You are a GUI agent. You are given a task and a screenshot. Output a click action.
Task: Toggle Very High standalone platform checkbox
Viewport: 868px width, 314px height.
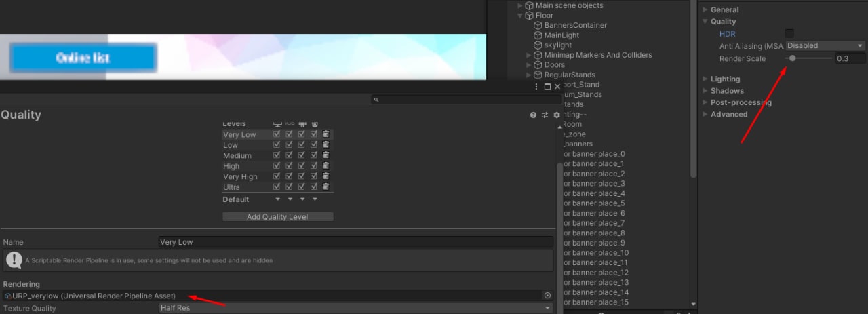277,176
